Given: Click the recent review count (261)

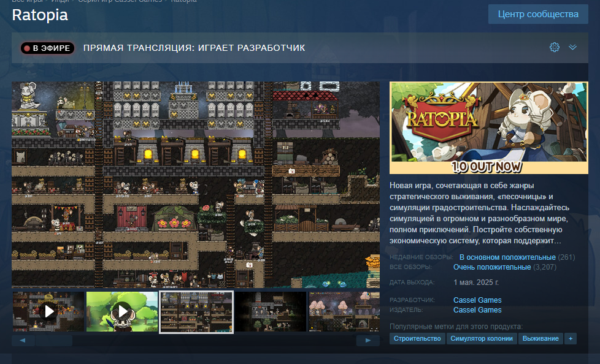Looking at the screenshot, I should (566, 257).
